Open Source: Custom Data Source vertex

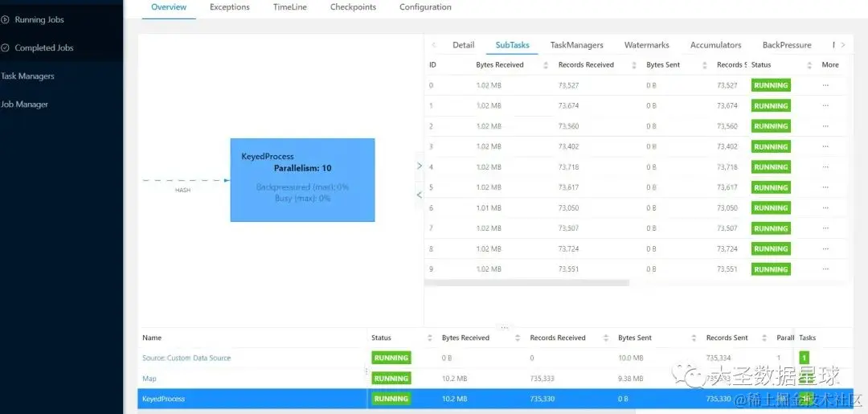point(186,358)
